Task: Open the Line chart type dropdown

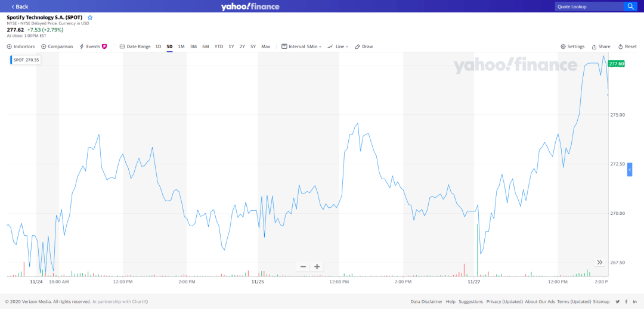Action: (338, 46)
